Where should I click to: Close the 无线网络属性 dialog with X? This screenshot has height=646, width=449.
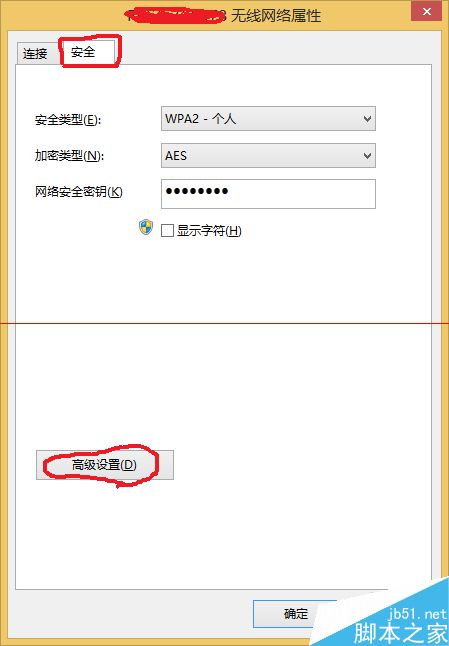[x=426, y=11]
